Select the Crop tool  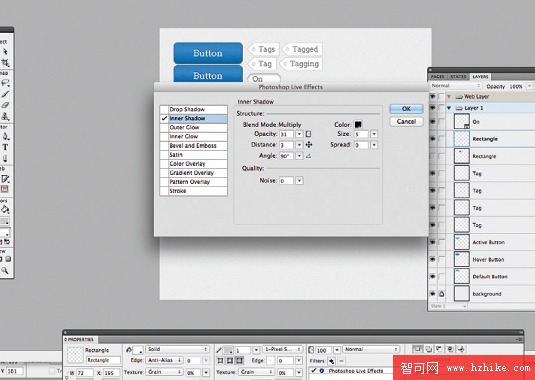tap(5, 62)
